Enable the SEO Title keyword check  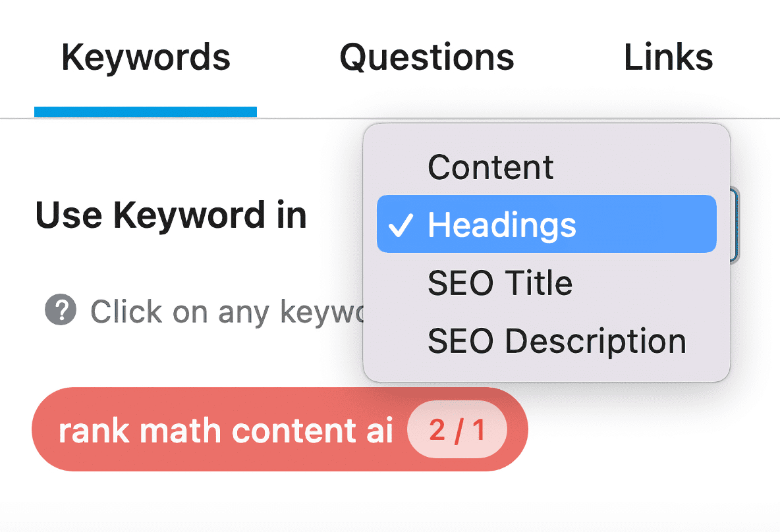499,283
